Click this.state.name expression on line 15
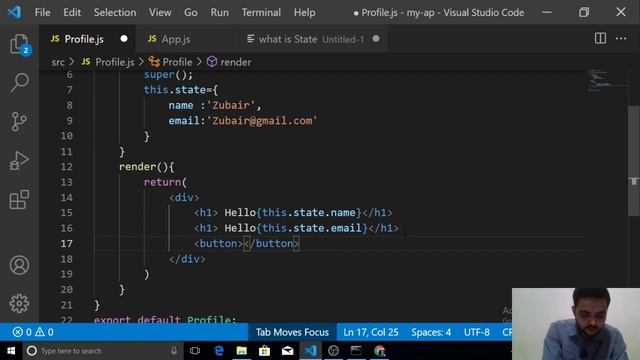This screenshot has height=360, width=640. 309,213
